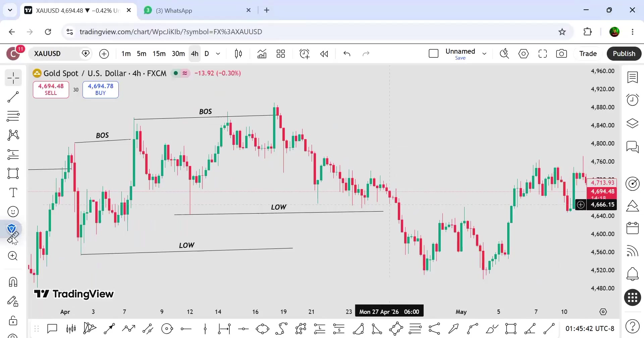This screenshot has width=644, height=338.
Task: Toggle lock all drawing tools
Action: pos(13,320)
